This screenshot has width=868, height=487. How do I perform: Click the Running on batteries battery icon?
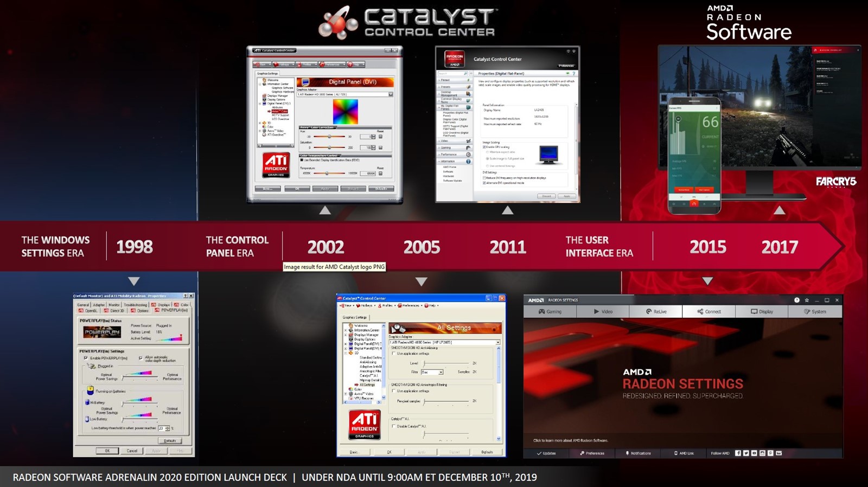[x=91, y=390]
